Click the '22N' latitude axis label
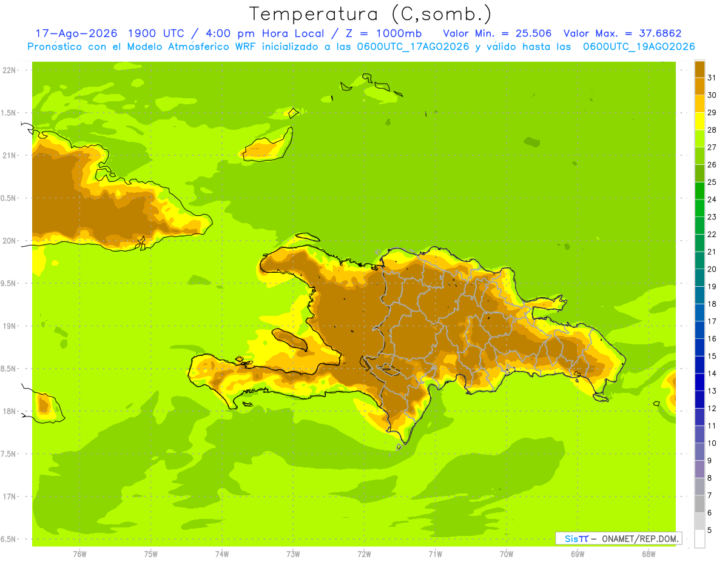 [x=10, y=70]
